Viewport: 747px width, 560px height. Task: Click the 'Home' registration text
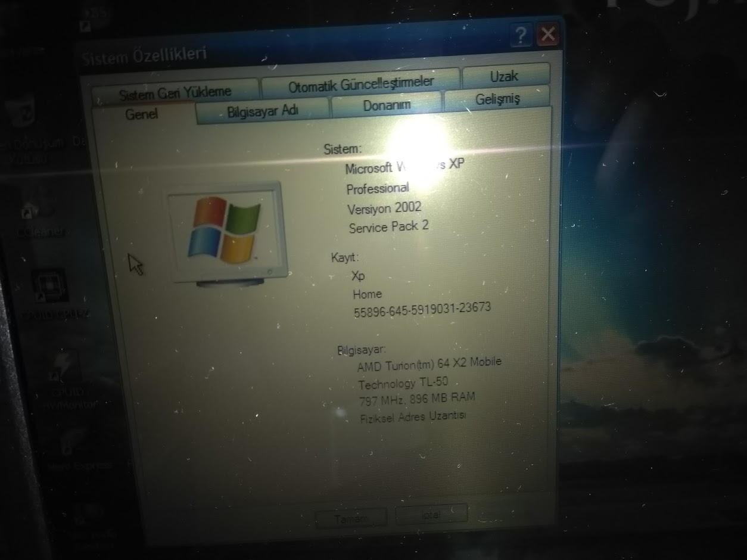(367, 294)
